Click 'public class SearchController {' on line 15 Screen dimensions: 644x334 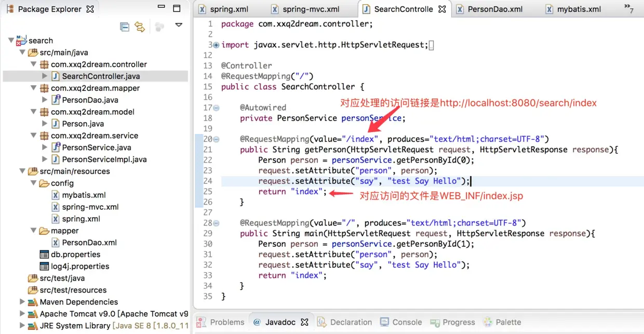tap(292, 87)
